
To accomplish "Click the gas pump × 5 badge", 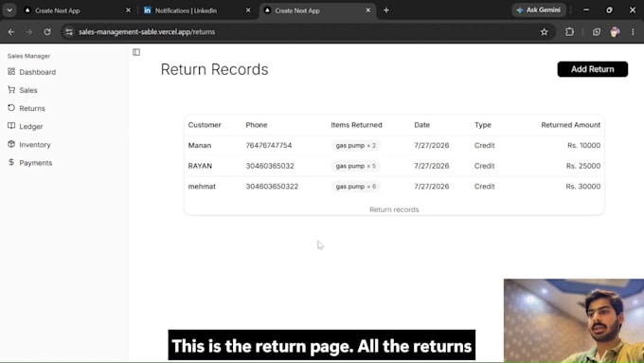I will click(356, 166).
